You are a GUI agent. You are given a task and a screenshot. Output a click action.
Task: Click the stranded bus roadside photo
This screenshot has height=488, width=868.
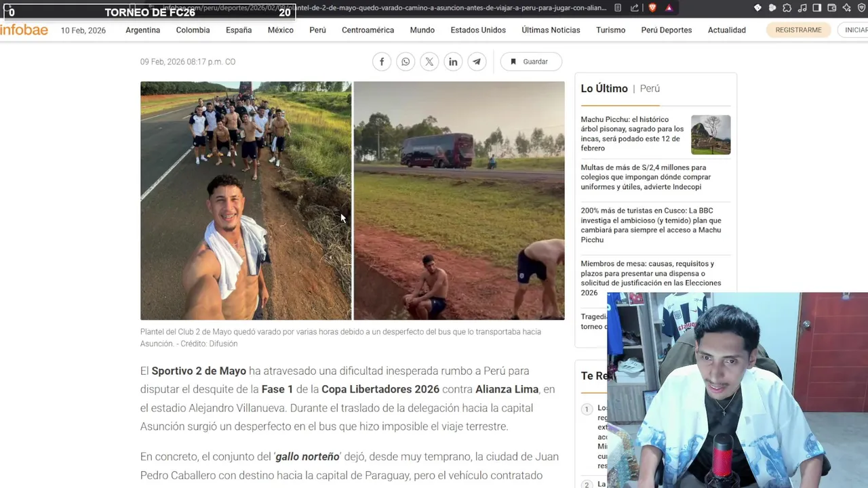[459, 201]
